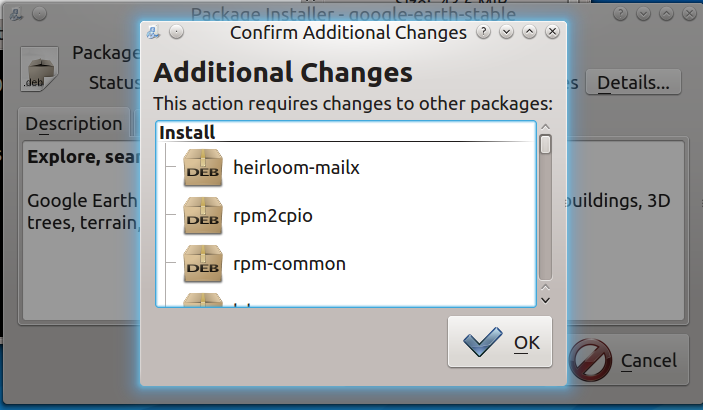
Task: Maximize the Confirm Additional Changes dialog
Action: pos(528,32)
